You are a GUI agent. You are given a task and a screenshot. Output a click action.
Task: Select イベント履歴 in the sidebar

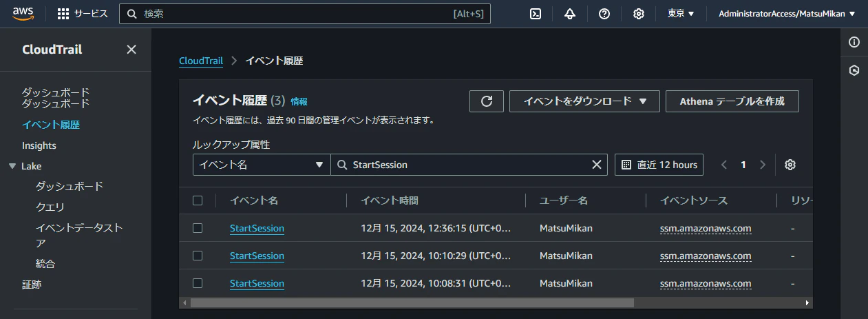tap(51, 125)
